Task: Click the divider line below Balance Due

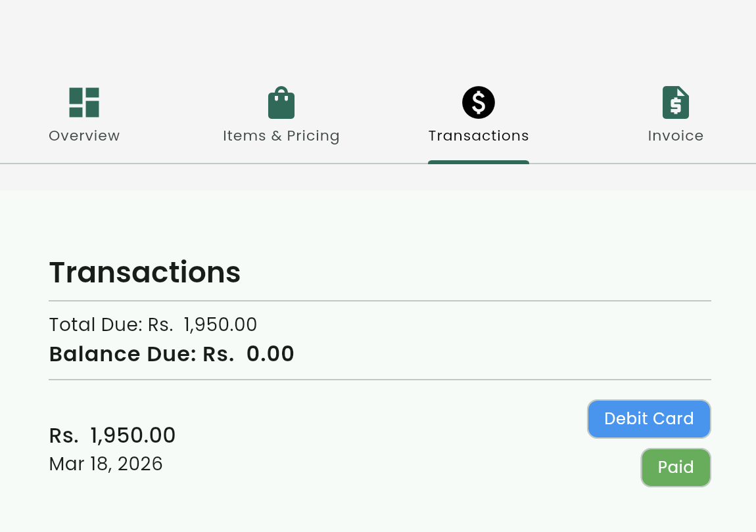Action: [x=380, y=380]
